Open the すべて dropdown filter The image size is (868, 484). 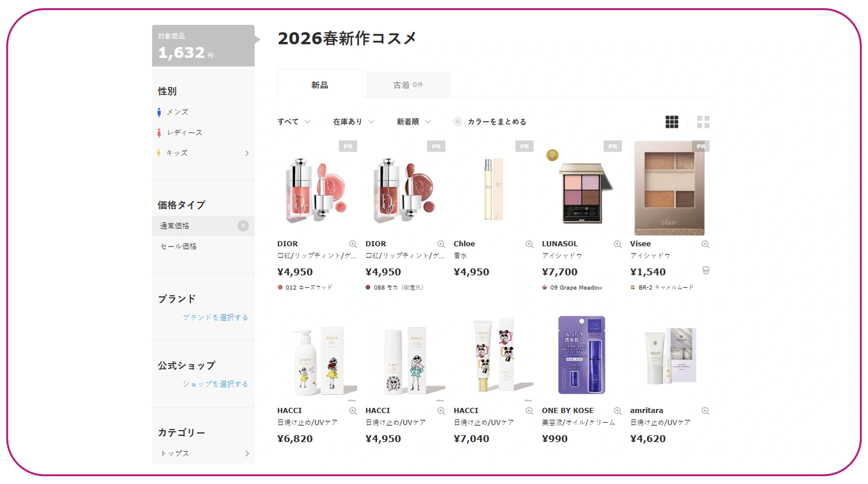(294, 122)
